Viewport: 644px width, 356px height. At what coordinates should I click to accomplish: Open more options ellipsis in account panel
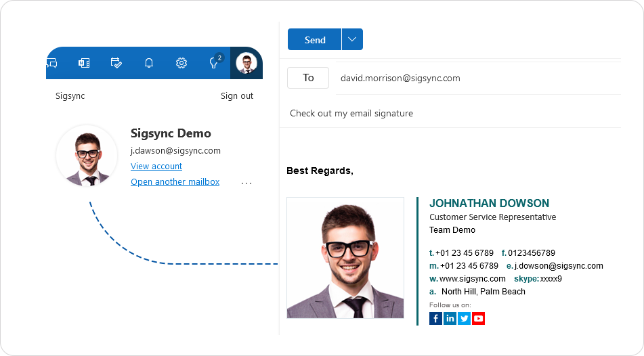coord(246,183)
